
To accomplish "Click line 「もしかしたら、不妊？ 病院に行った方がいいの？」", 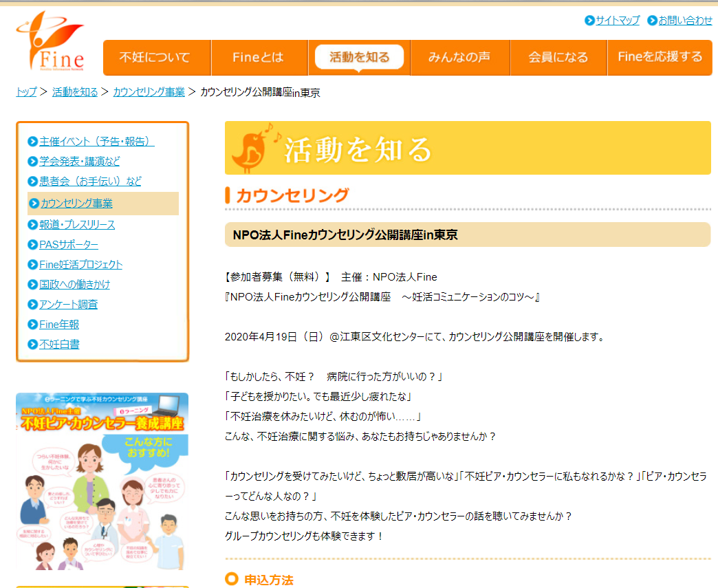I will [x=334, y=377].
